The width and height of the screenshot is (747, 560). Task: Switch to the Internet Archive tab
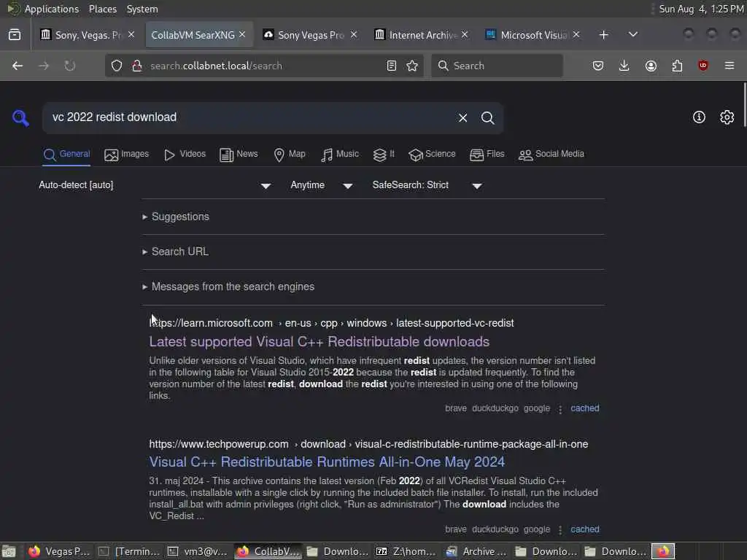click(422, 35)
